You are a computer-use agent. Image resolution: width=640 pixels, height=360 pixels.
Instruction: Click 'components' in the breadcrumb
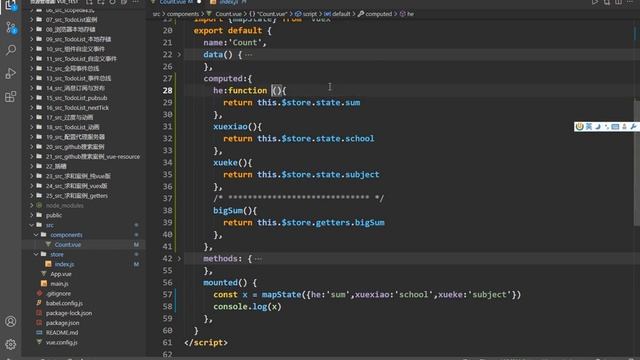[x=182, y=14]
